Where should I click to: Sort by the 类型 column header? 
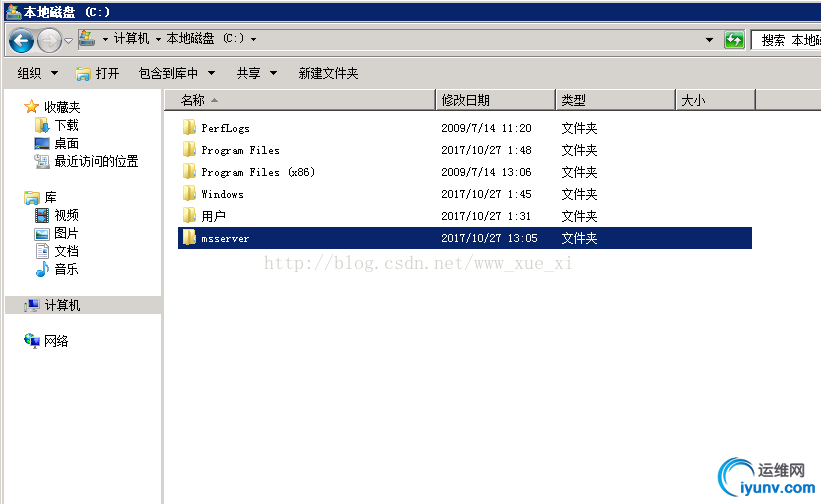(615, 100)
